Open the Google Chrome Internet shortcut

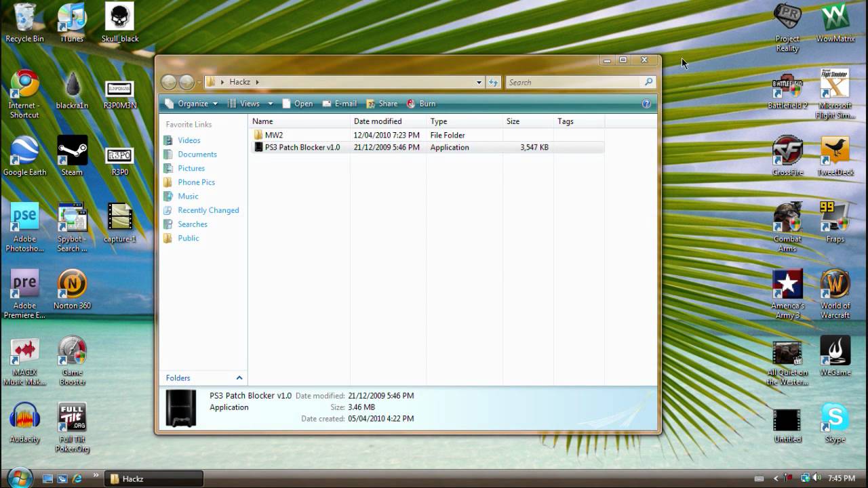tap(24, 94)
